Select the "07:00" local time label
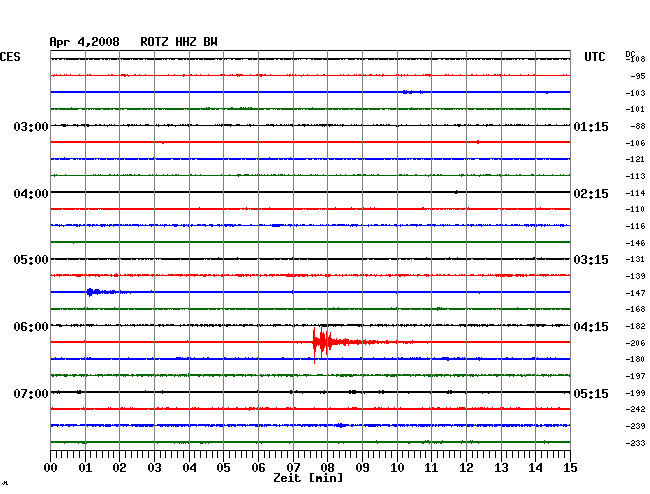This screenshot has height=494, width=650. (x=31, y=393)
